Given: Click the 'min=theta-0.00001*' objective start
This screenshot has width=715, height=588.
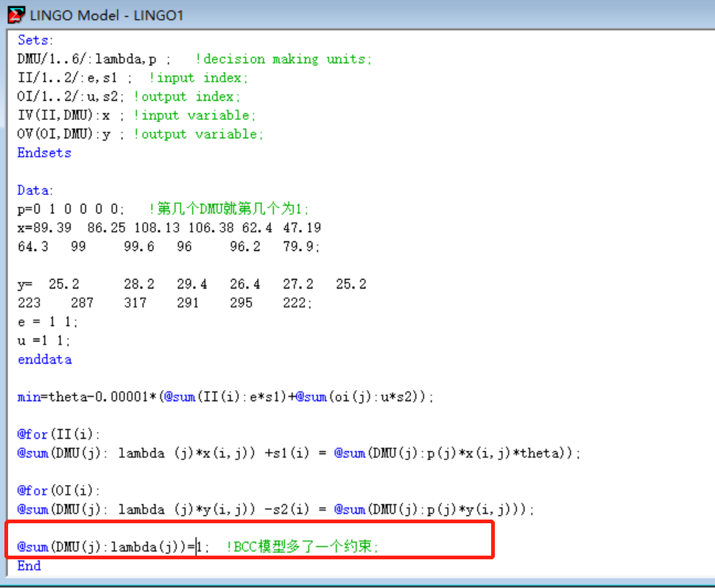Looking at the screenshot, I should click(87, 397).
